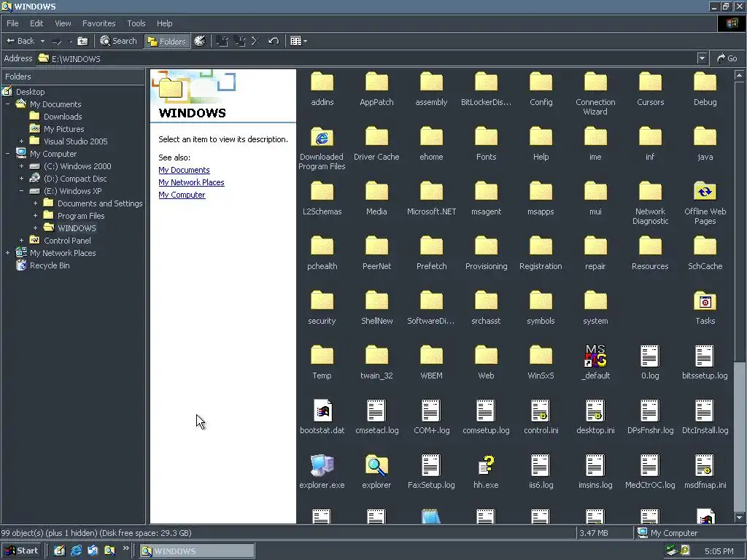Expand the Documents and Settings tree node
This screenshot has width=747, height=560.
coord(35,203)
